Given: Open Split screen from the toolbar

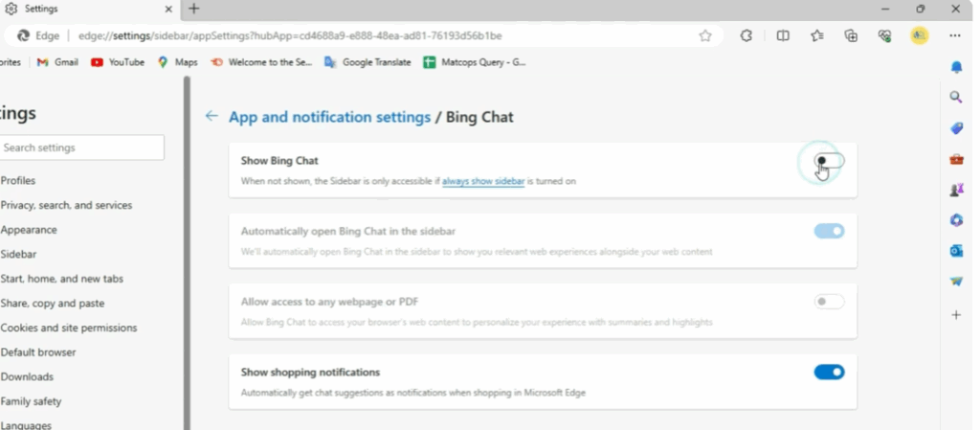Looking at the screenshot, I should (x=783, y=35).
